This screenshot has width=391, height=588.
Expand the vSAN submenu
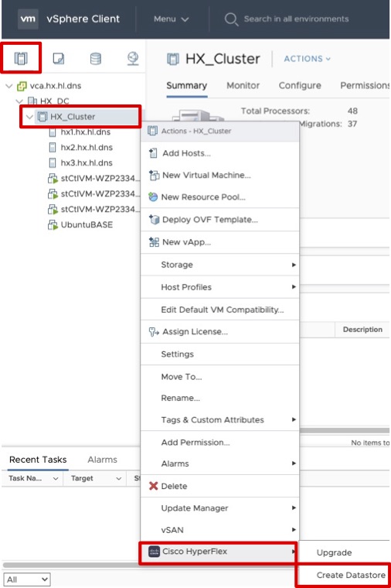coord(220,530)
